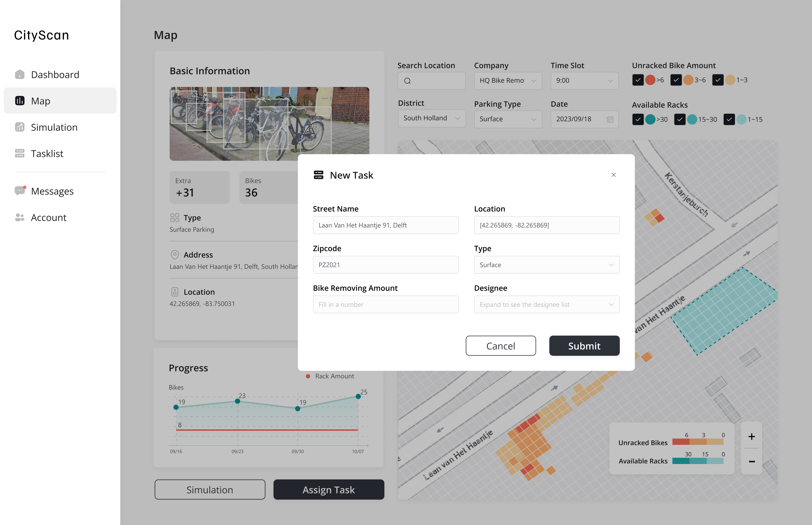Close the New Task dialog
812x525 pixels.
(613, 175)
